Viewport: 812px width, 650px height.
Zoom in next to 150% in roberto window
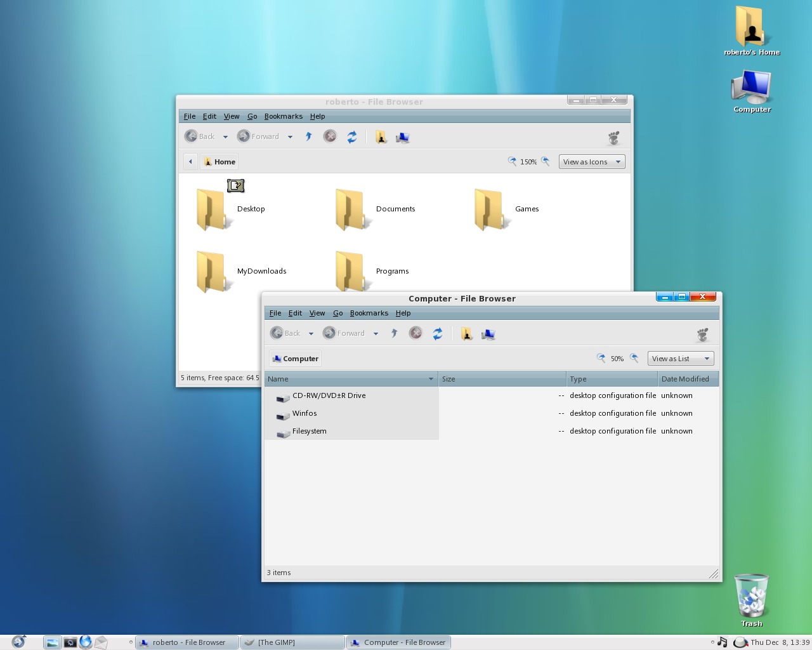[x=546, y=161]
